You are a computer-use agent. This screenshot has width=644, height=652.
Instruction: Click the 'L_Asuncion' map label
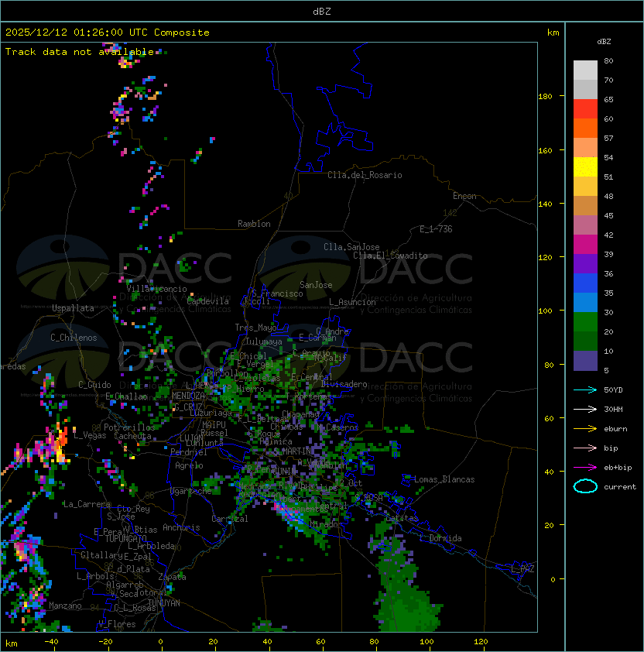(352, 302)
